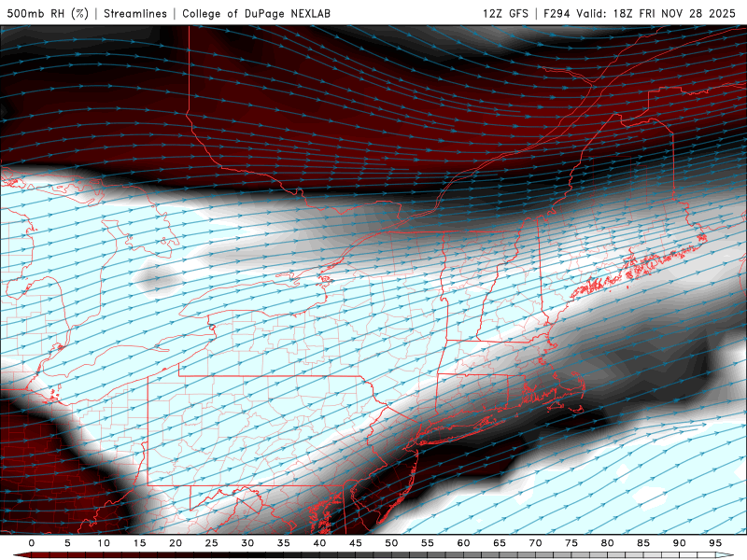The image size is (747, 560).
Task: Click the "College of DuPage NEXLAB" text
Action: pyautogui.click(x=256, y=13)
